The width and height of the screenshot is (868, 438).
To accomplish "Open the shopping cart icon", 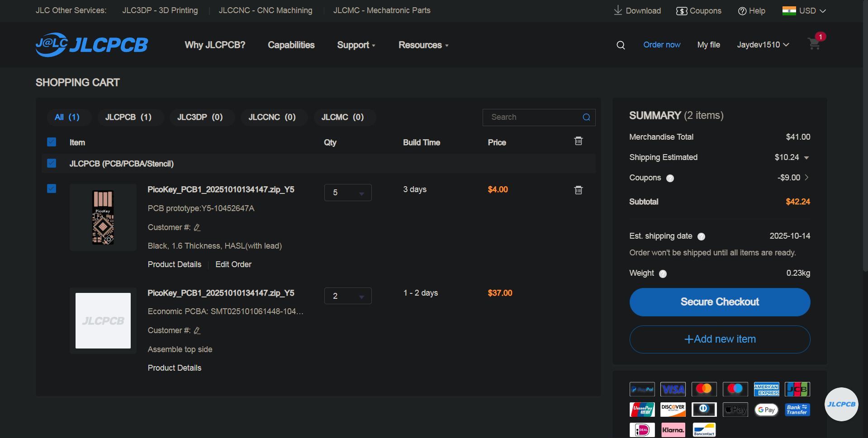I will (814, 44).
